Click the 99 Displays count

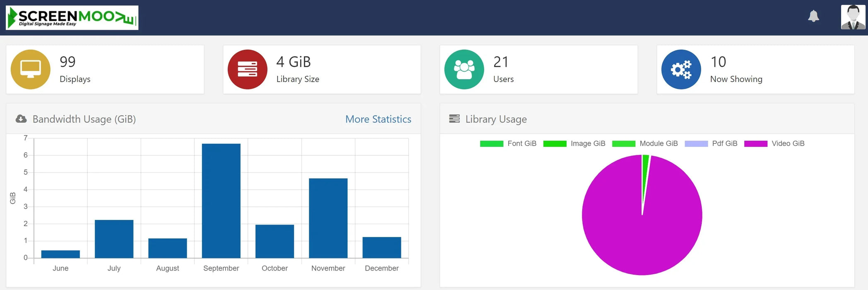click(x=67, y=62)
